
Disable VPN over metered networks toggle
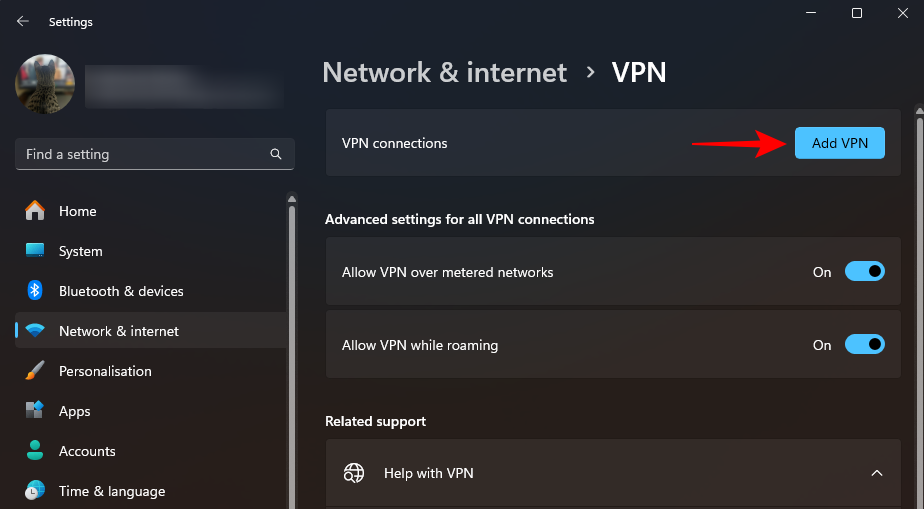pos(865,272)
